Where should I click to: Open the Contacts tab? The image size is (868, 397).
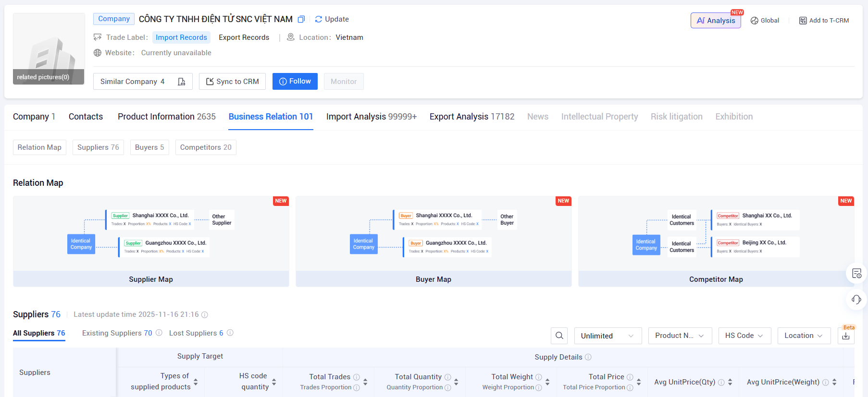[86, 117]
